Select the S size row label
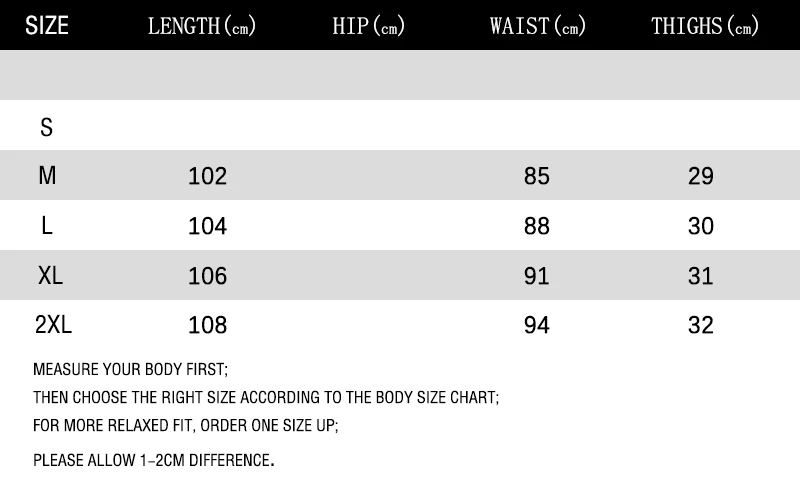Viewport: 800px width, 500px height. [x=46, y=127]
